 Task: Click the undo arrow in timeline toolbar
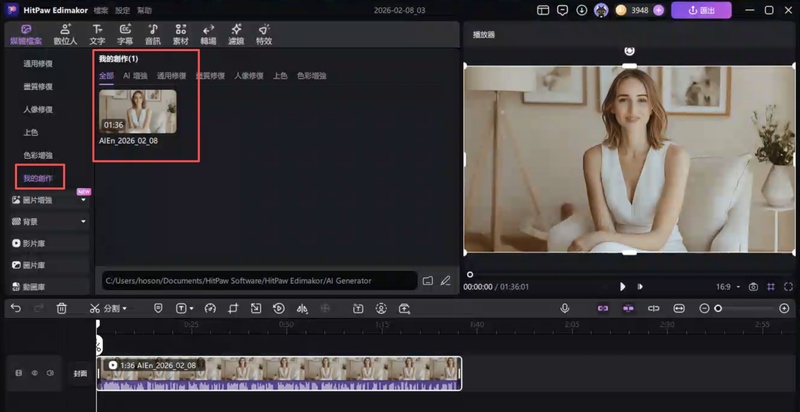point(15,308)
